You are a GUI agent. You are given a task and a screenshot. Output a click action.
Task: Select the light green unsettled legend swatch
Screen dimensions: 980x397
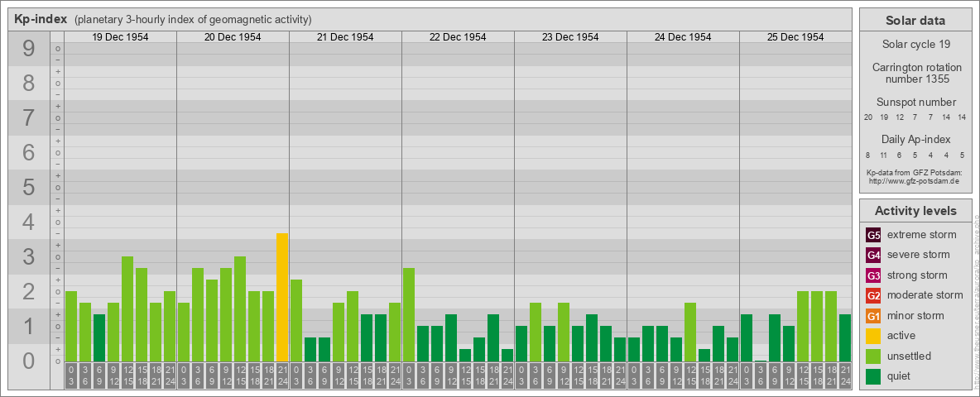point(873,356)
